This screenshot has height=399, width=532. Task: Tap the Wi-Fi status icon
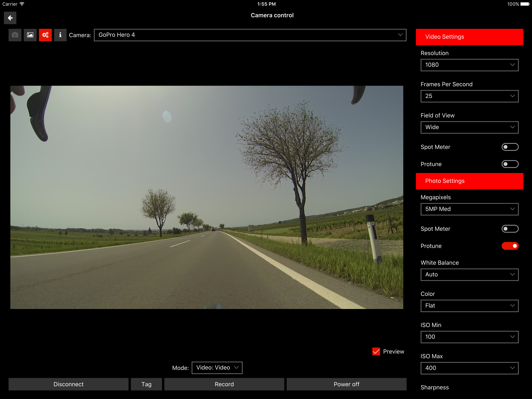(x=22, y=4)
